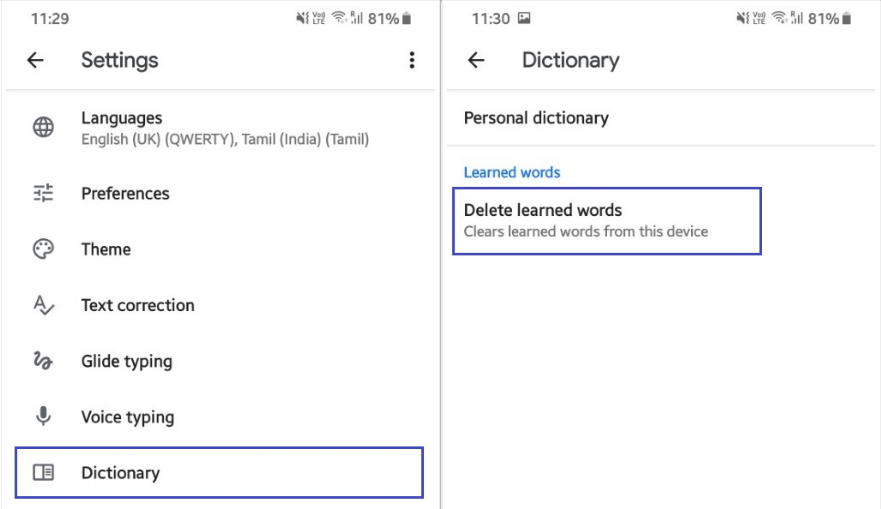881x509 pixels.
Task: Tap the Wi-Fi icon in Settings status bar
Action: 339,17
